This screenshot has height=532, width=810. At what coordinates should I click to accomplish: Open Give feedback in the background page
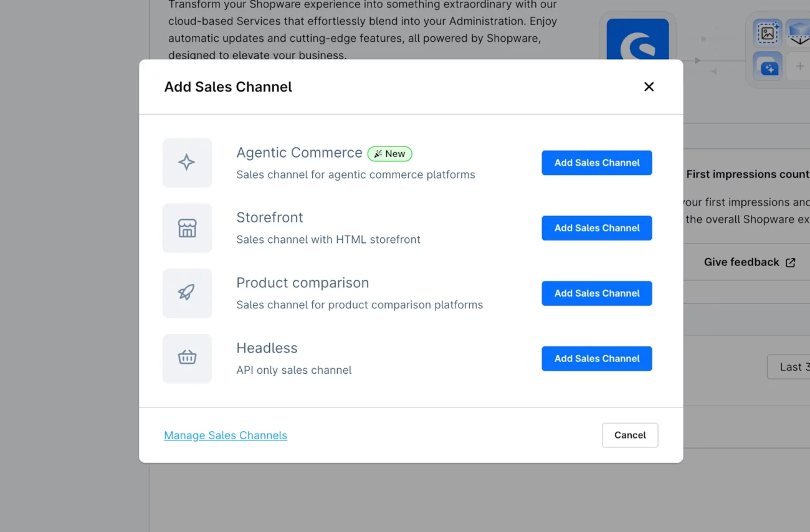[750, 262]
